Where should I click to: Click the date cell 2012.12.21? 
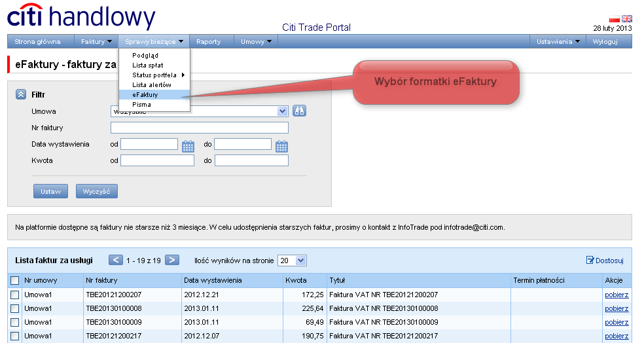coord(202,295)
